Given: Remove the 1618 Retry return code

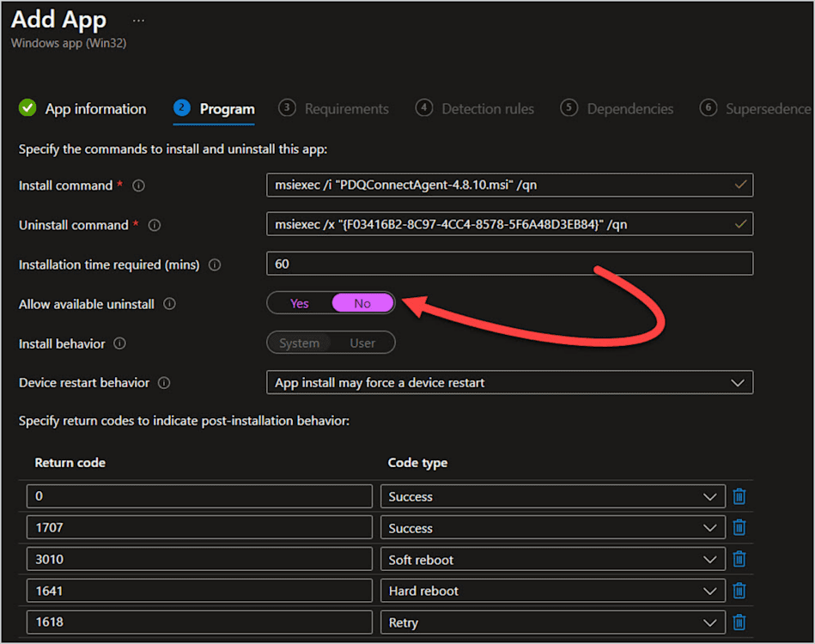Looking at the screenshot, I should point(739,623).
